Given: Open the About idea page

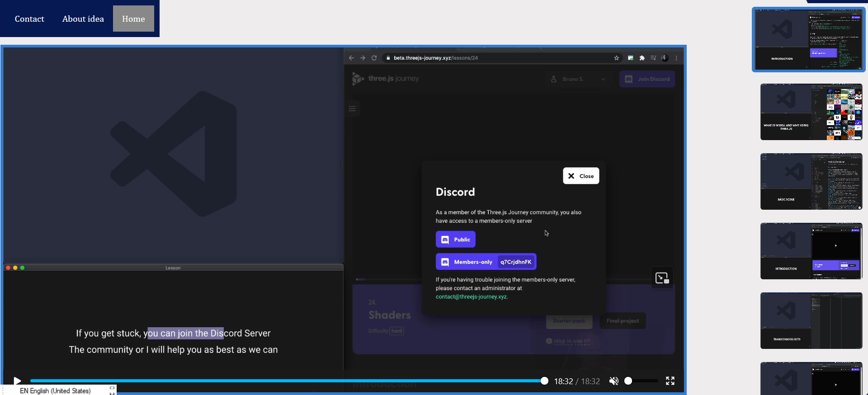Looking at the screenshot, I should pyautogui.click(x=83, y=19).
